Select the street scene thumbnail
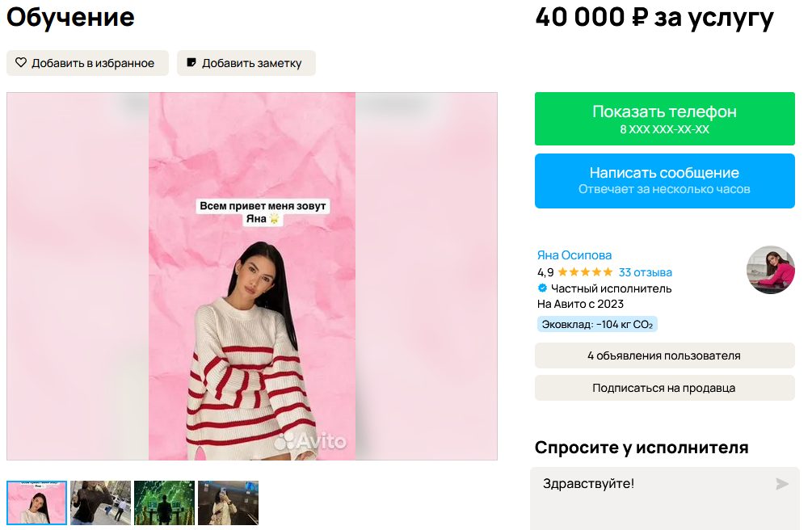Viewport: 812px width, 530px height. pos(100,503)
